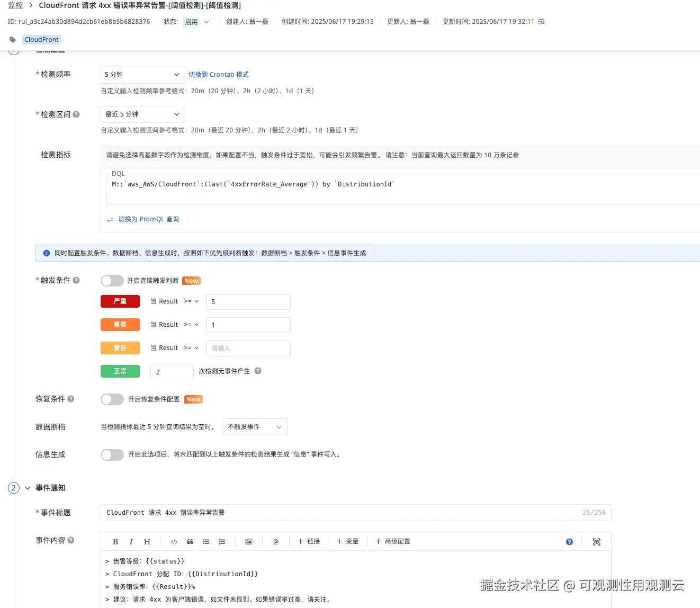Insert an image into the event content
Image resolution: width=700 pixels, height=608 pixels.
tap(249, 542)
